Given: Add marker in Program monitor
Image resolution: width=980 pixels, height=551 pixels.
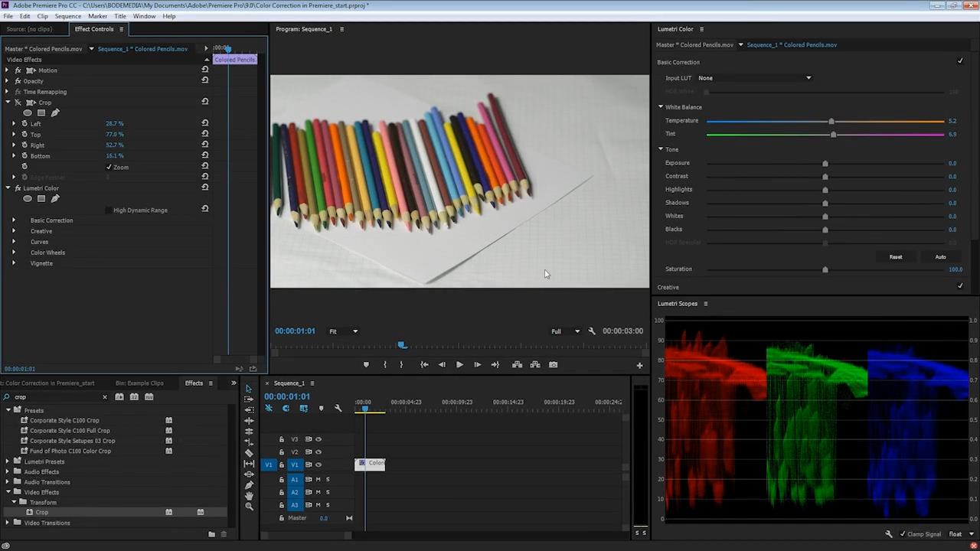Looking at the screenshot, I should (x=366, y=365).
